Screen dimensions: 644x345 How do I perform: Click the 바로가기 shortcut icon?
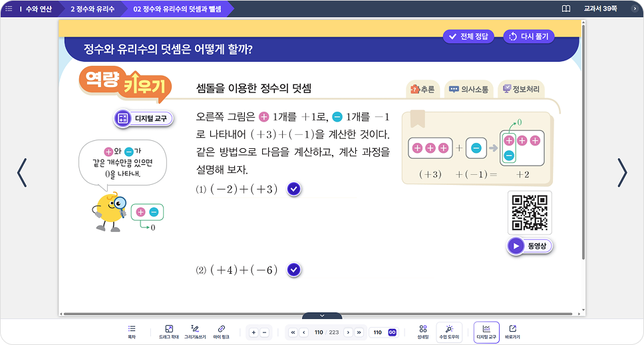pyautogui.click(x=512, y=331)
